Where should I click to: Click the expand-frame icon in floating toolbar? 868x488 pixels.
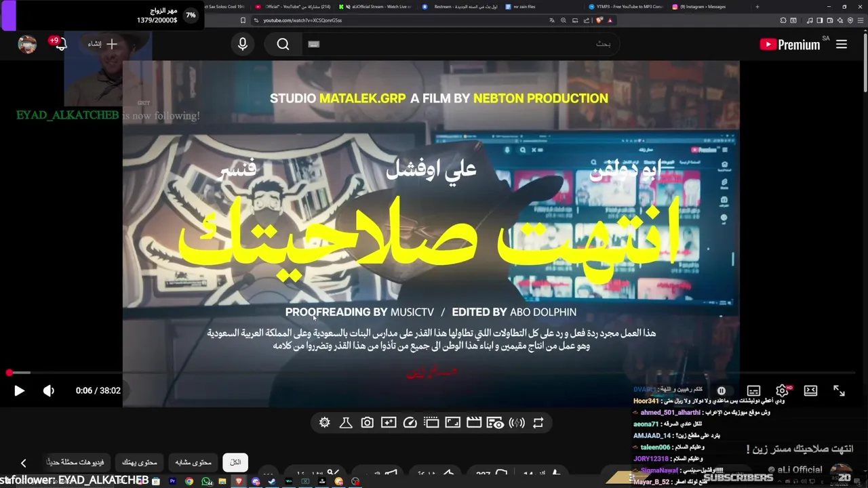click(452, 422)
